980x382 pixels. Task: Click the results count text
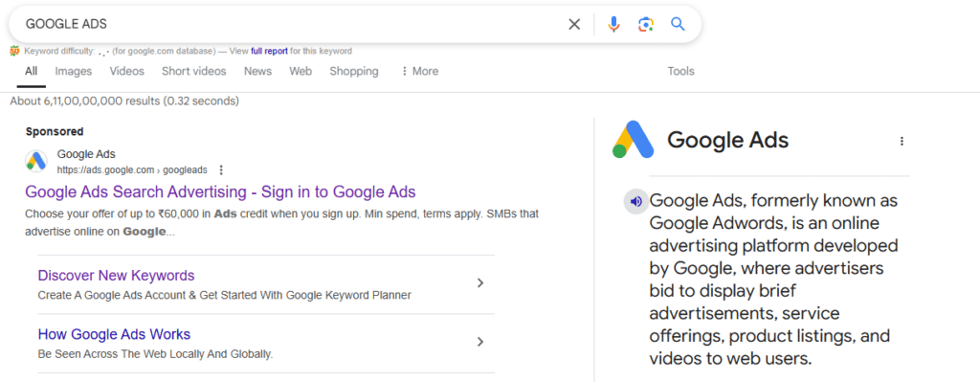tap(124, 101)
